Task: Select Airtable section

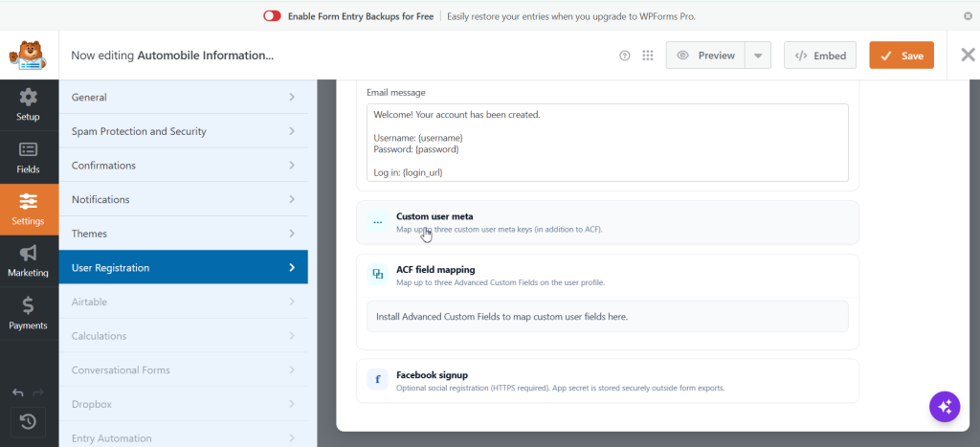Action: coord(183,302)
